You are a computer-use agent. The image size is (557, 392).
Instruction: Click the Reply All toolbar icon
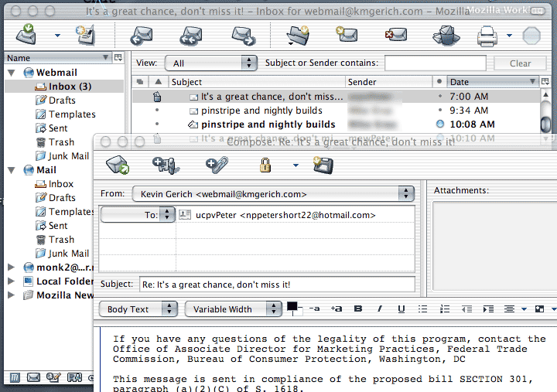pos(191,36)
